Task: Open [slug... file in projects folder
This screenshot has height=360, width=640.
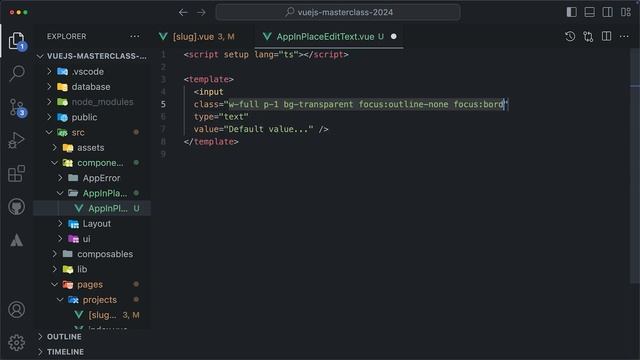Action: (x=93, y=315)
